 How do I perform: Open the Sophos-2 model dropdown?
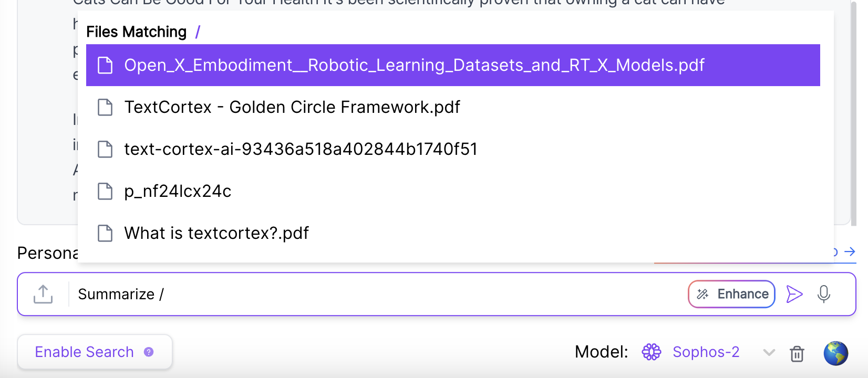tap(706, 352)
